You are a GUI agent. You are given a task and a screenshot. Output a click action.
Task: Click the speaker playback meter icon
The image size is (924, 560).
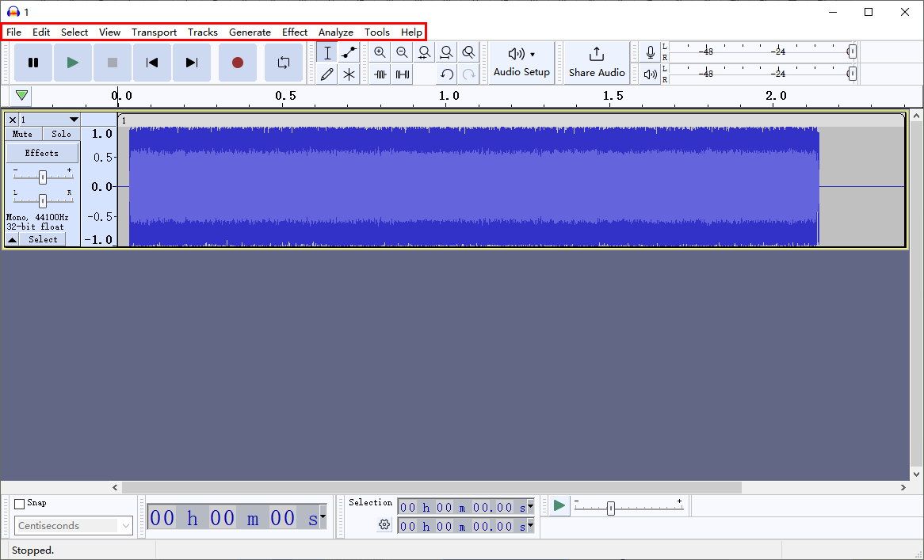650,74
